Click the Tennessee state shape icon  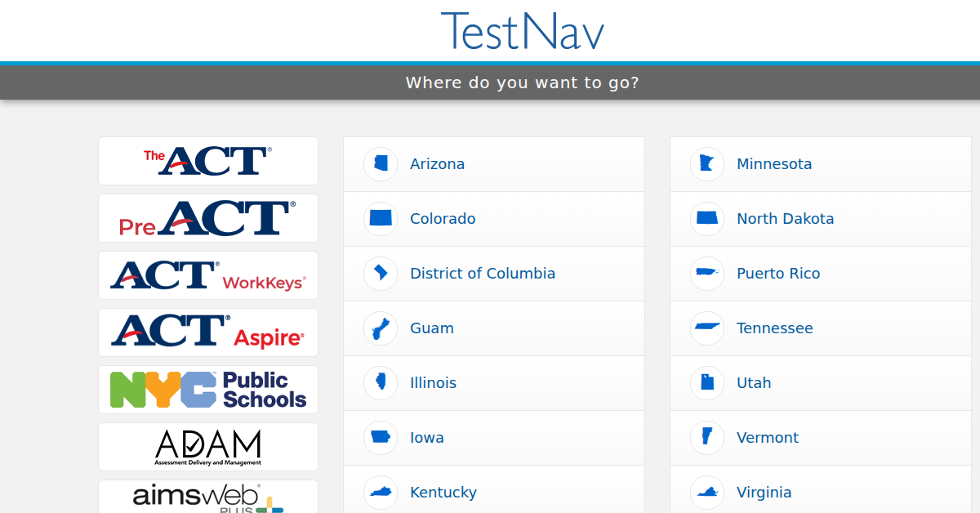pyautogui.click(x=707, y=328)
